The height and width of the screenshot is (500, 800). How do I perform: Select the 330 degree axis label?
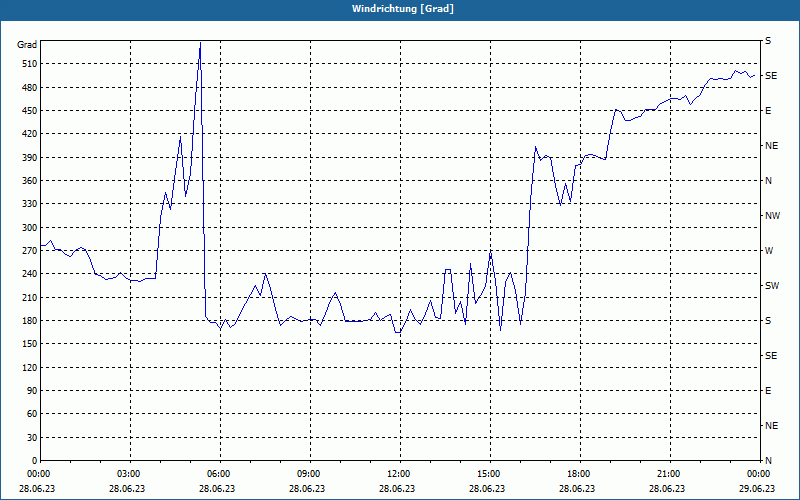click(x=30, y=204)
